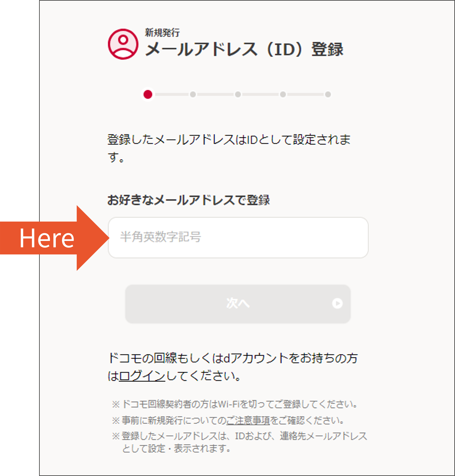
Task: Click the メールアドレス（ID）登録 page title
Action: [244, 49]
